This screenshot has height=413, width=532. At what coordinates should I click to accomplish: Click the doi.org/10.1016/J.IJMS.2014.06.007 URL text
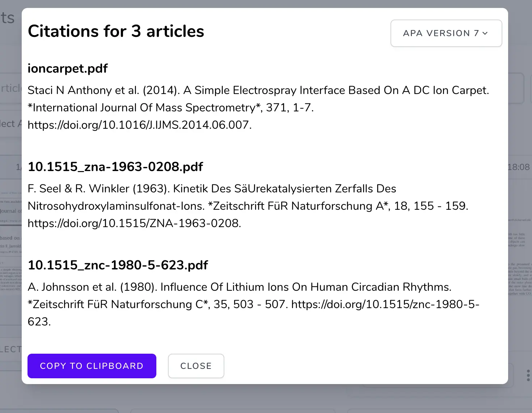click(140, 125)
